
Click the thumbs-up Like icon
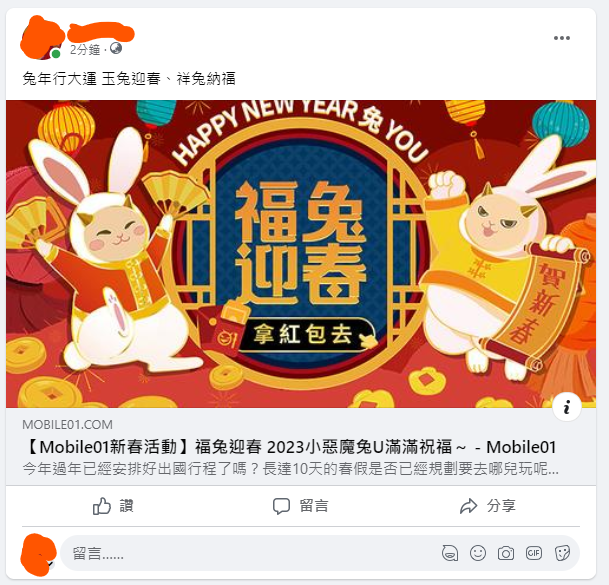102,506
